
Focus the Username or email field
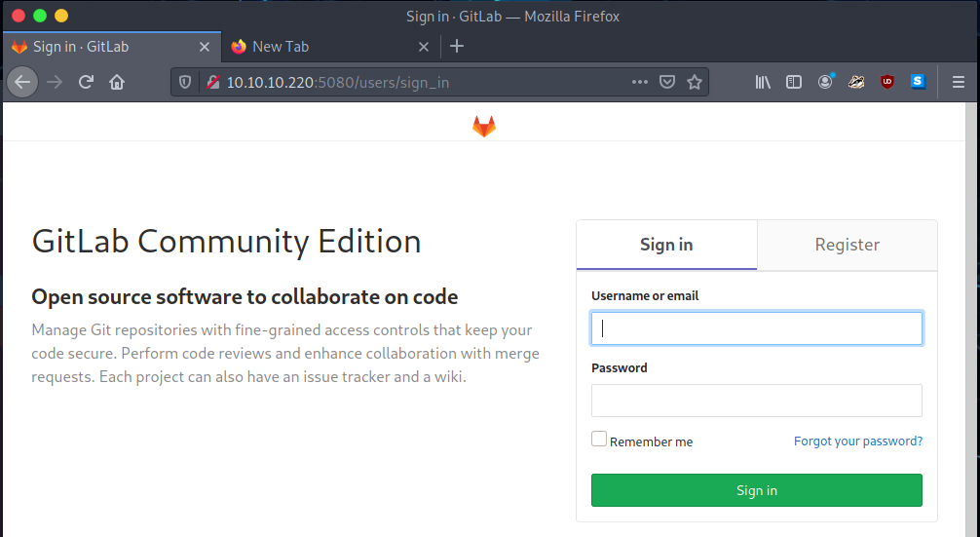pyautogui.click(x=756, y=328)
